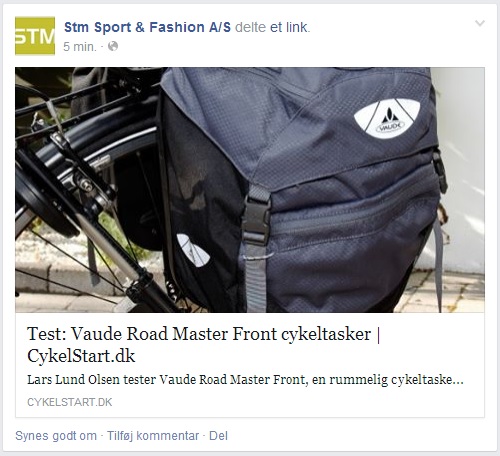Share the post using 'Del'

218,436
